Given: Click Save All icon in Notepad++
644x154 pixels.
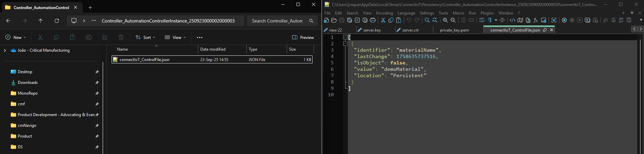Looking at the screenshot, I should pos(350,20).
